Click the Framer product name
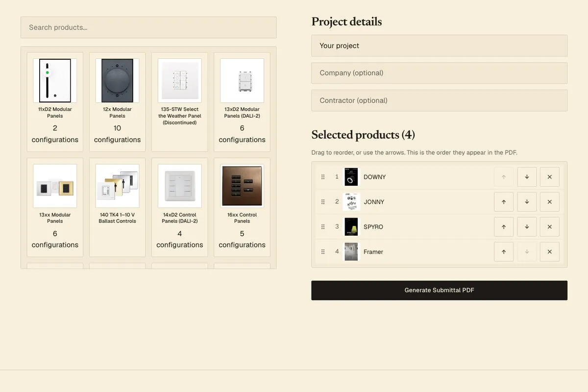This screenshot has width=588, height=392. point(373,252)
